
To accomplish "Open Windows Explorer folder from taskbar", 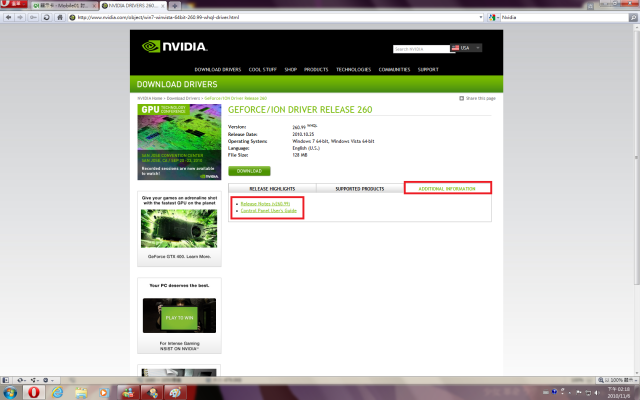I will (81, 393).
